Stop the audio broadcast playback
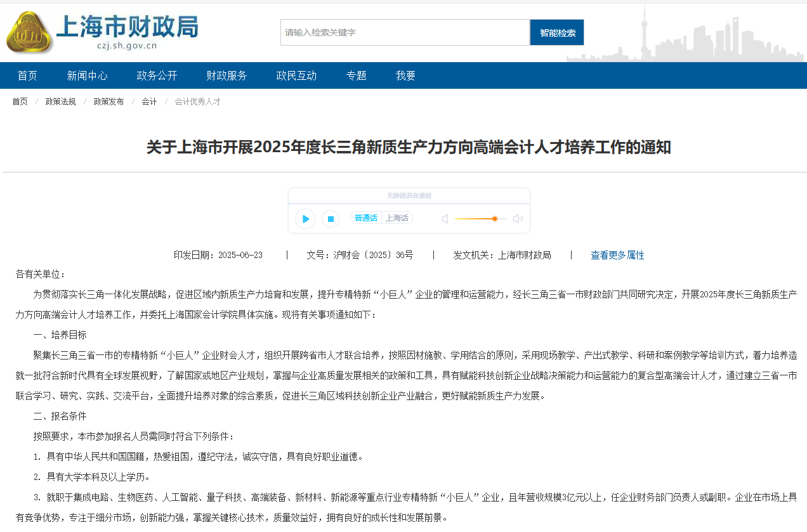Image resolution: width=807 pixels, height=532 pixels. pos(330,219)
